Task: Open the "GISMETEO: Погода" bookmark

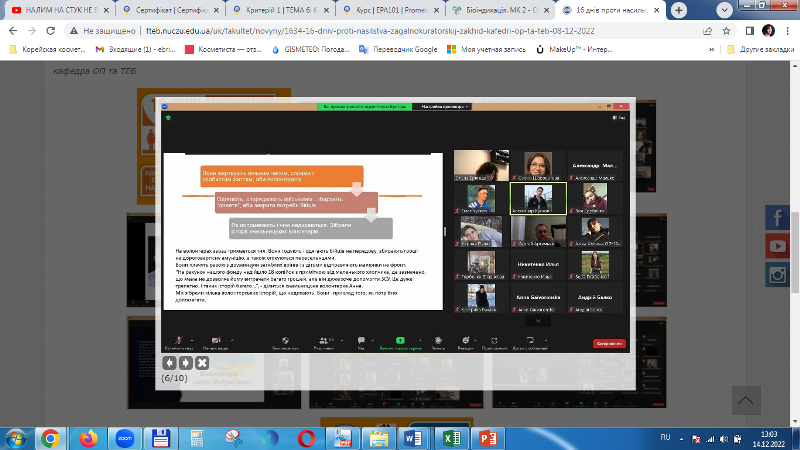Action: tap(310, 49)
